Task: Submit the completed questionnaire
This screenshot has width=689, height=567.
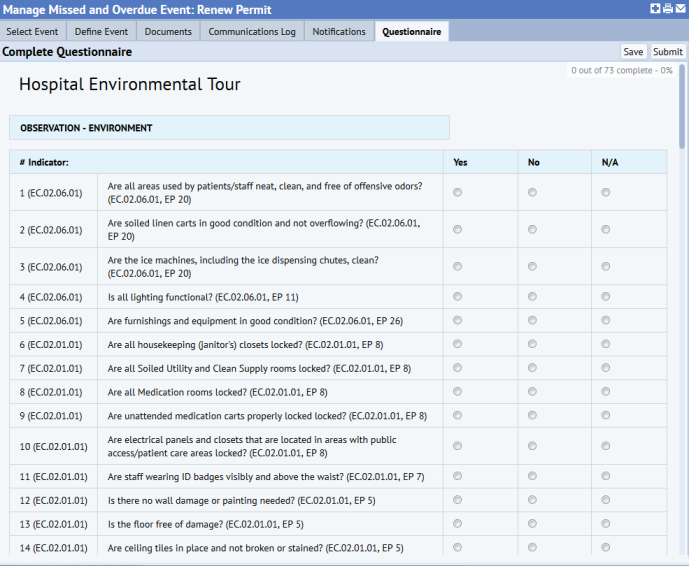Action: point(667,52)
